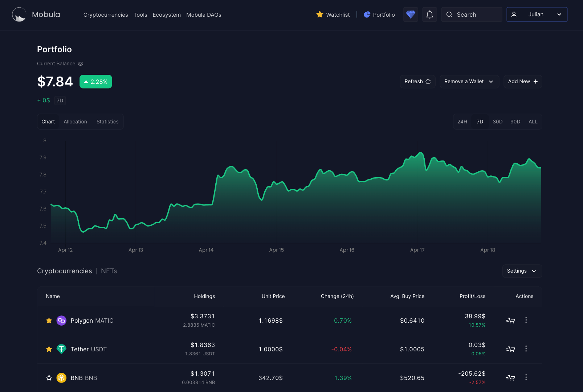The image size is (583, 392).
Task: Open swap cart icon for Polygon
Action: (x=510, y=320)
